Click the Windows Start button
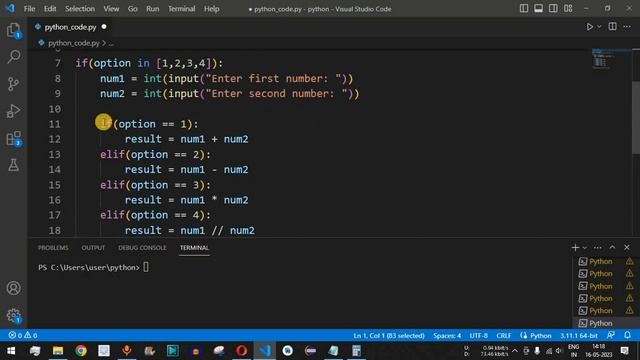640x360 pixels. coord(11,351)
